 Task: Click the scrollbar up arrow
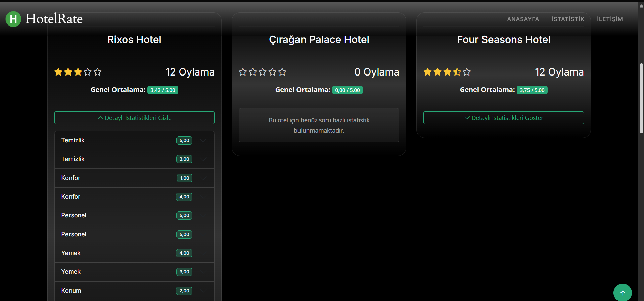[x=641, y=6]
